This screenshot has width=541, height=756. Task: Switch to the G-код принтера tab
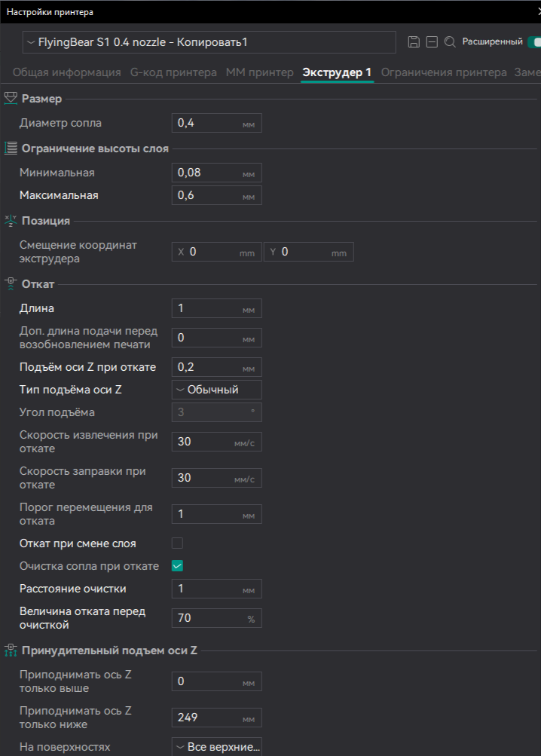[173, 72]
